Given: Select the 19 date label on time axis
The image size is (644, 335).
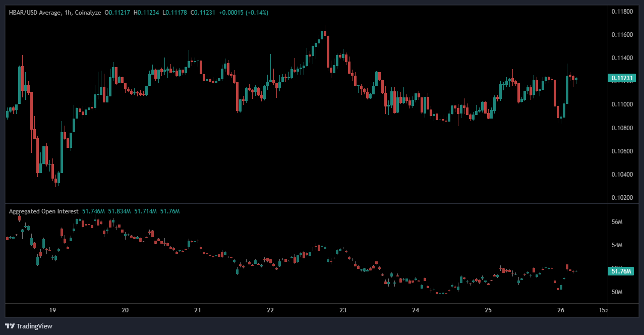Looking at the screenshot, I should click(52, 310).
